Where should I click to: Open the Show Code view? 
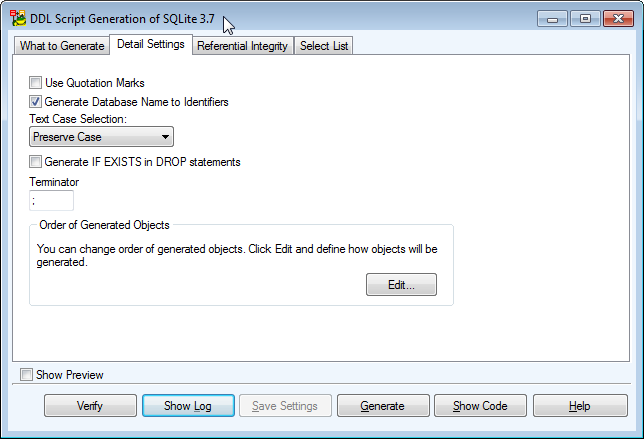pos(480,406)
